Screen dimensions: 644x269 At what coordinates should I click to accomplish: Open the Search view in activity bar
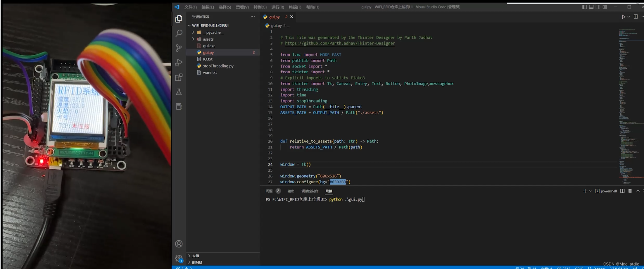pos(179,33)
